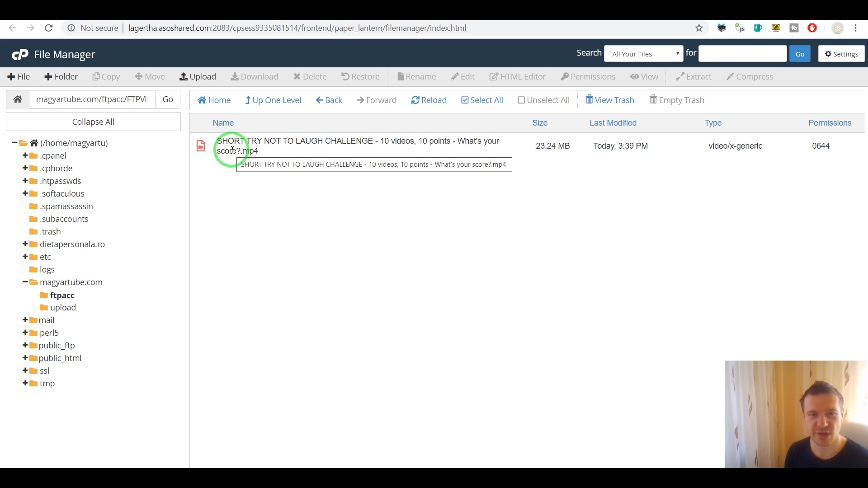Click the blue search Go button
Viewport: 868px width, 488px height.
[799, 54]
